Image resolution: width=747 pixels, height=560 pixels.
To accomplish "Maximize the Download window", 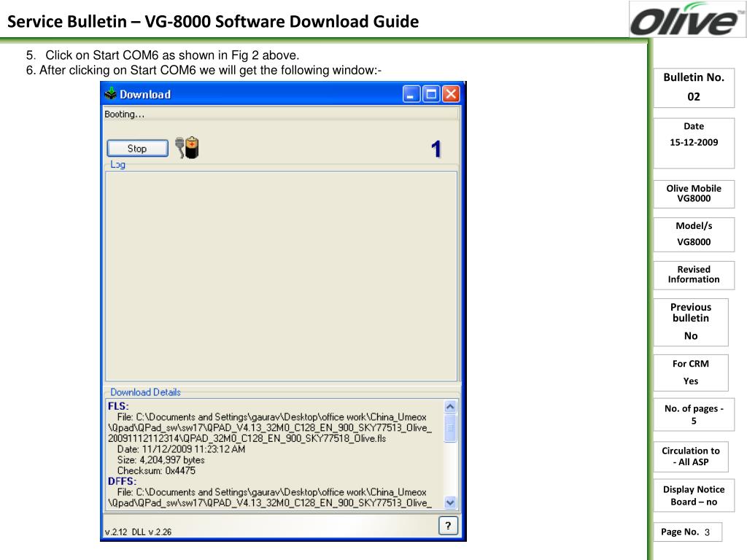I will (431, 94).
